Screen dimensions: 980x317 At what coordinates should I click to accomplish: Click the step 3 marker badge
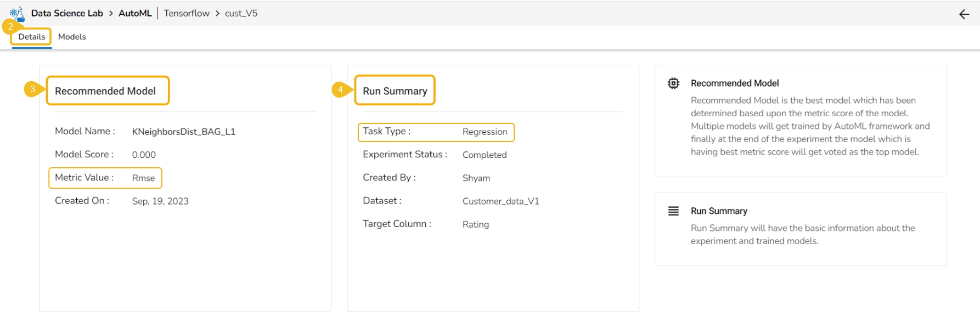point(32,89)
